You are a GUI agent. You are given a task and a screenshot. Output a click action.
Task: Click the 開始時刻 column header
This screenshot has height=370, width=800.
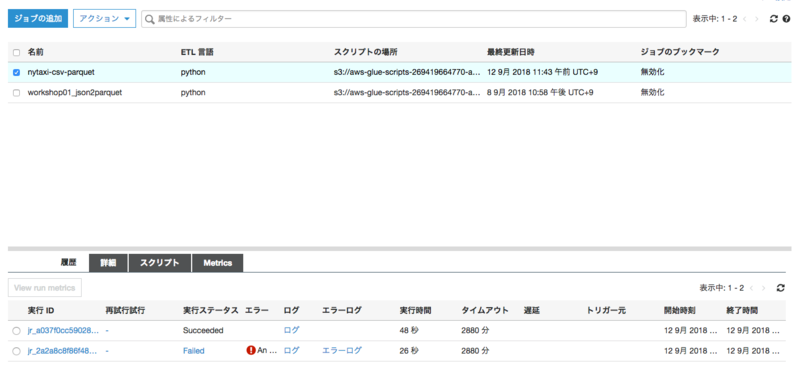680,310
